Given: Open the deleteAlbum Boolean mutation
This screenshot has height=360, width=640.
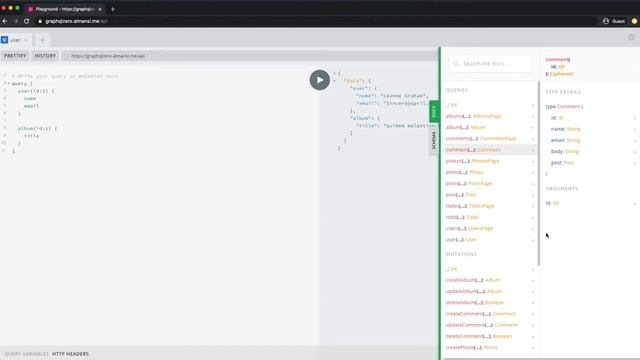Looking at the screenshot, I should [490, 302].
